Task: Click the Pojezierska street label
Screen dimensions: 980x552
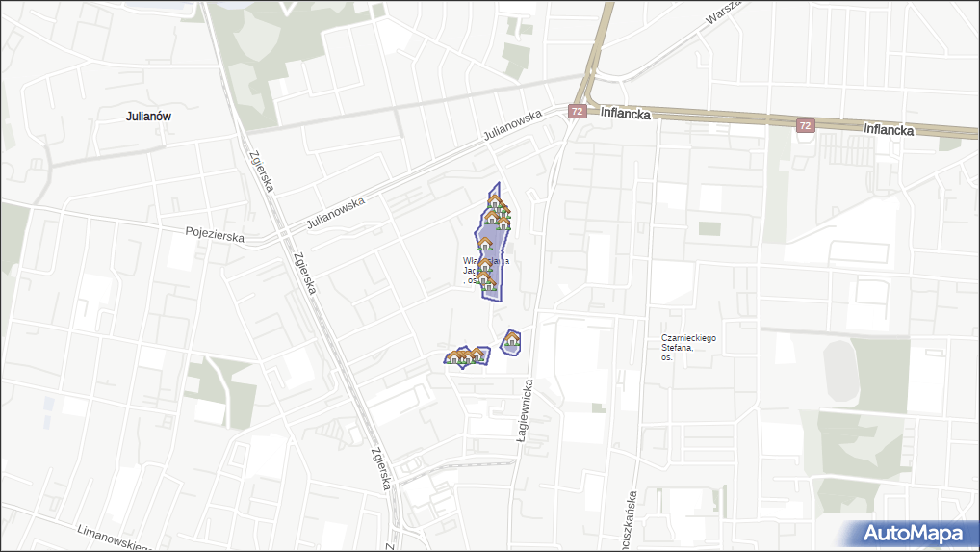Action: pos(215,236)
